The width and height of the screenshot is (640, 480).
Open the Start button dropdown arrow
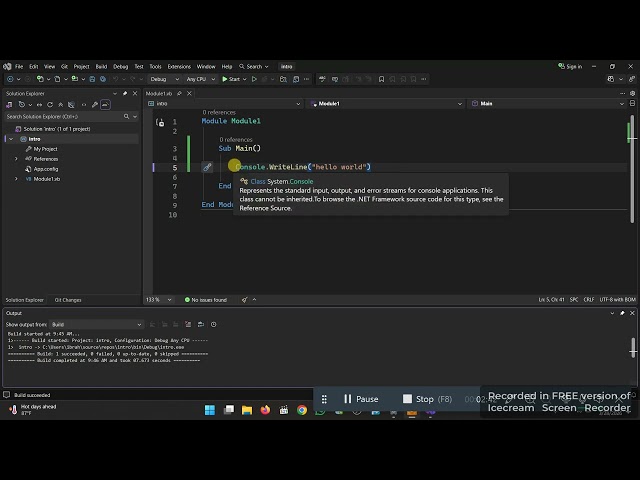244,79
